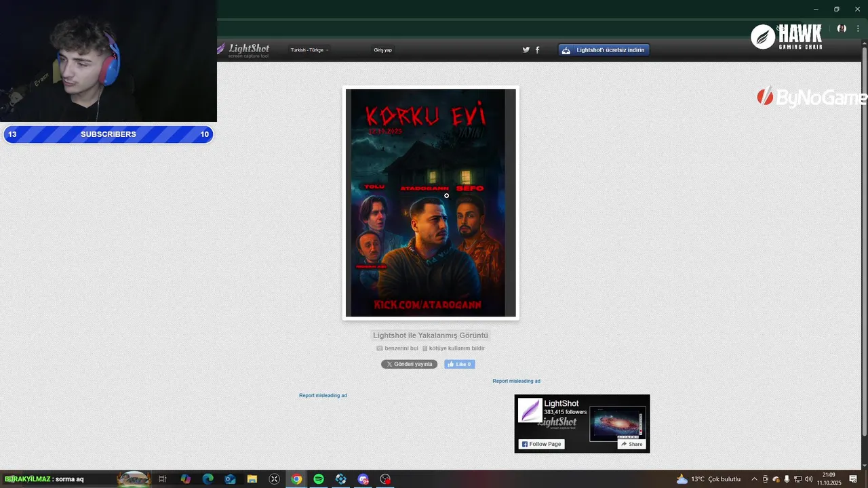The width and height of the screenshot is (868, 488).
Task: Click Report misleading ad below post button
Action: [x=323, y=395]
